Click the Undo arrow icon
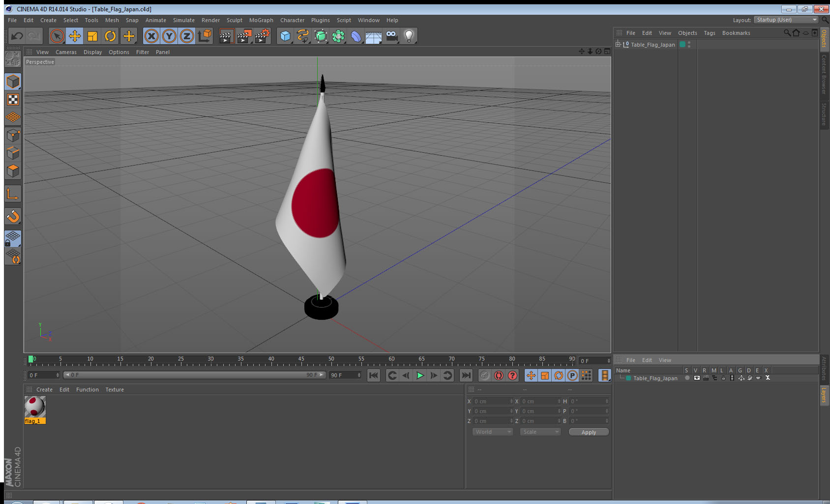 [17, 36]
